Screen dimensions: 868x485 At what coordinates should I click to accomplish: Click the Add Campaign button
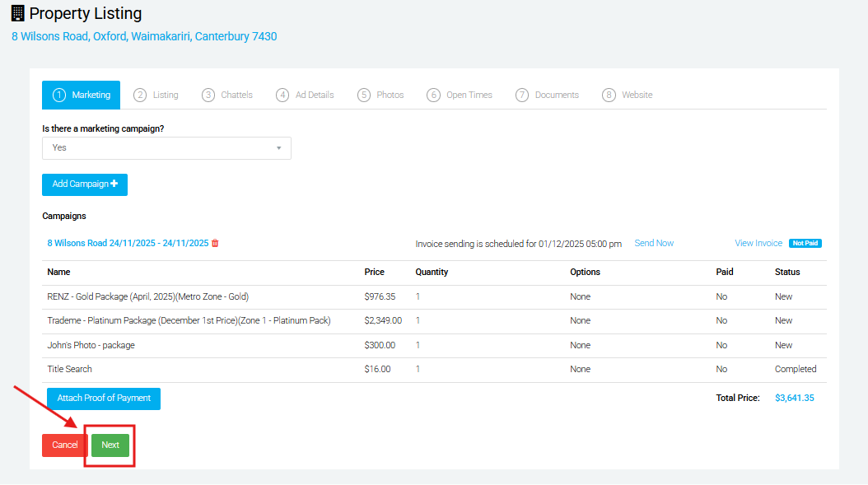(85, 184)
